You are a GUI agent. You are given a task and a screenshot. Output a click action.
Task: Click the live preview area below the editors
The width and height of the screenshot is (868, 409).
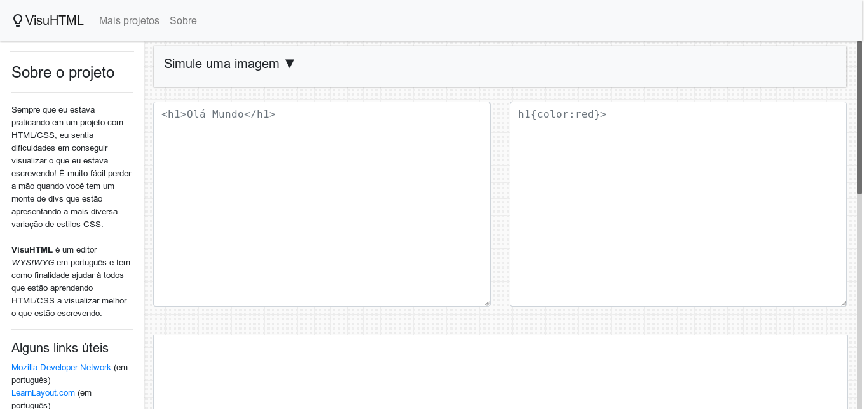tap(499, 372)
